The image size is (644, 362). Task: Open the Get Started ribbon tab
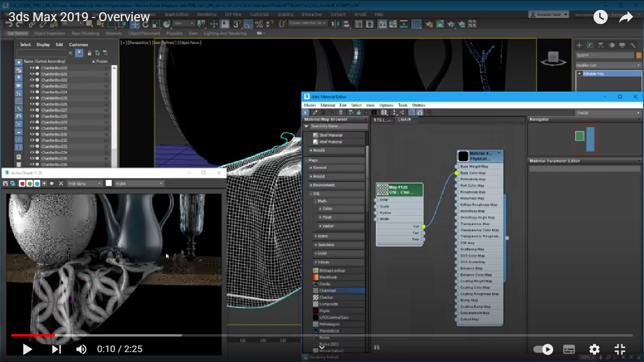pyautogui.click(x=17, y=33)
